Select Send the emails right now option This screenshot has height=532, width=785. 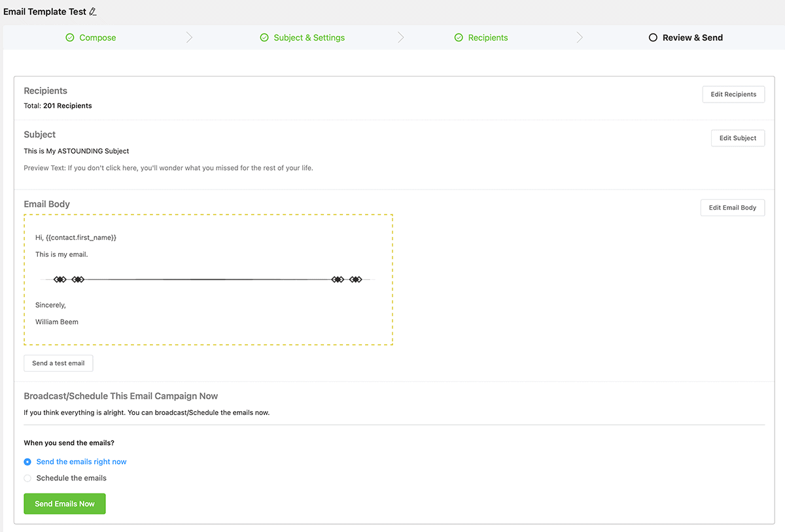[x=75, y=461]
